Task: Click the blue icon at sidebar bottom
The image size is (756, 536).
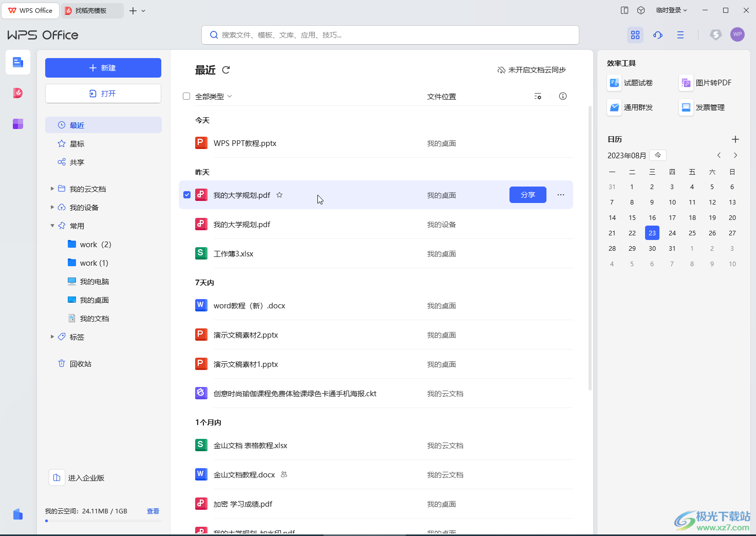Action: (18, 514)
